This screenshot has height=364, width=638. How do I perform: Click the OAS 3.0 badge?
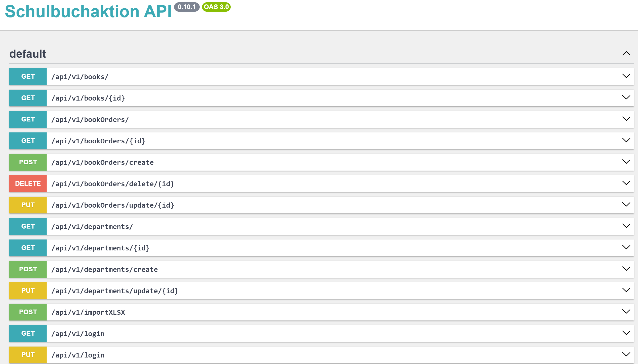[216, 7]
